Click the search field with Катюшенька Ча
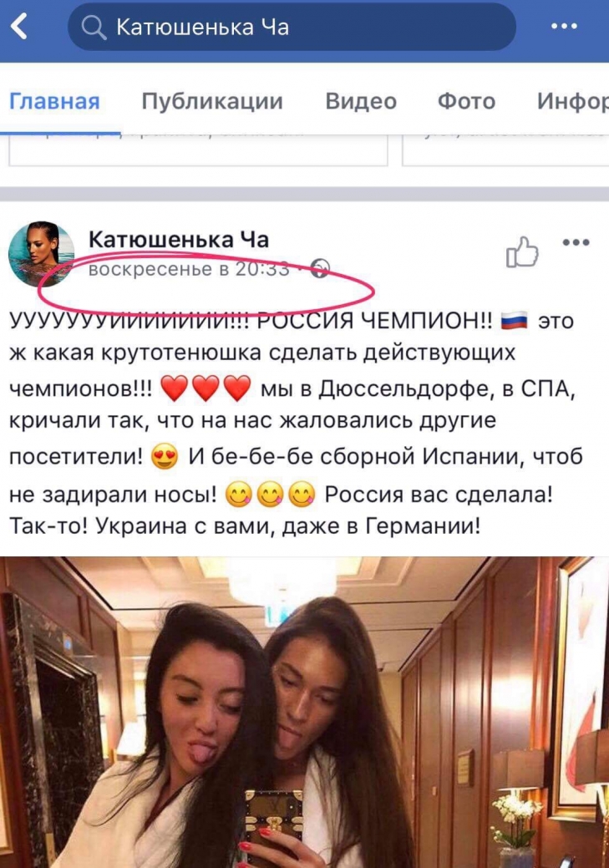Viewport: 609px width, 868px height. point(292,27)
